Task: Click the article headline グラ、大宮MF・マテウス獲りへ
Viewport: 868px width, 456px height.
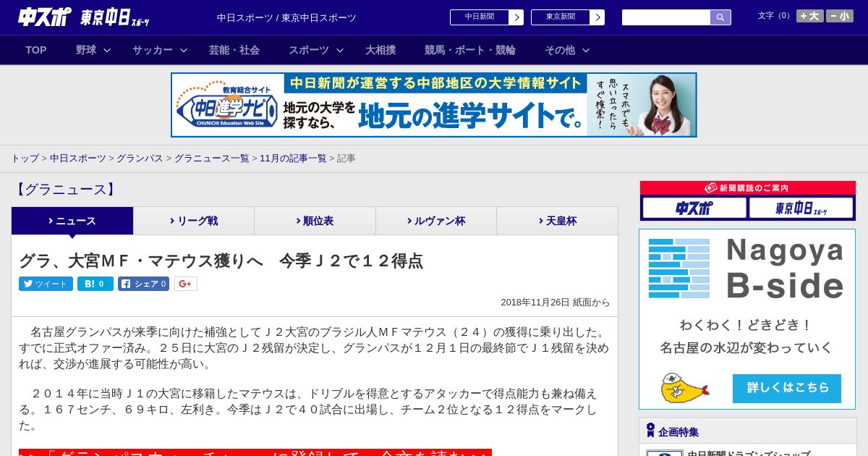Action: coord(221,261)
